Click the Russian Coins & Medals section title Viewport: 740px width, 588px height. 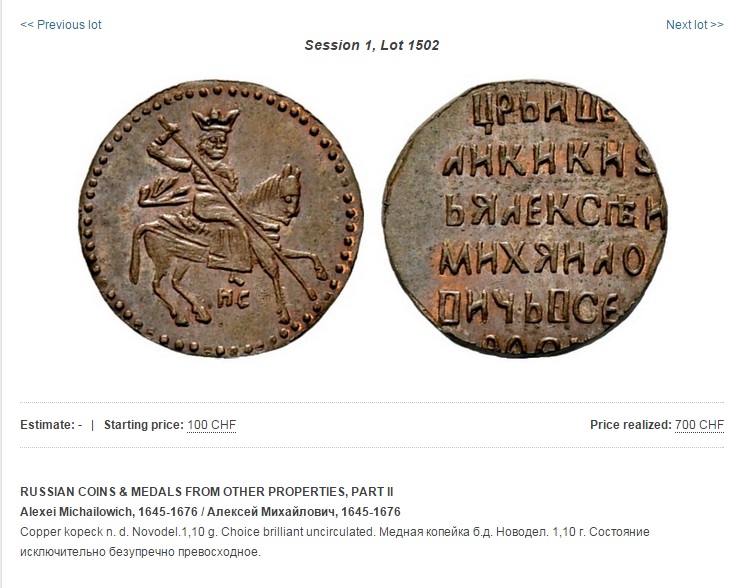[206, 492]
